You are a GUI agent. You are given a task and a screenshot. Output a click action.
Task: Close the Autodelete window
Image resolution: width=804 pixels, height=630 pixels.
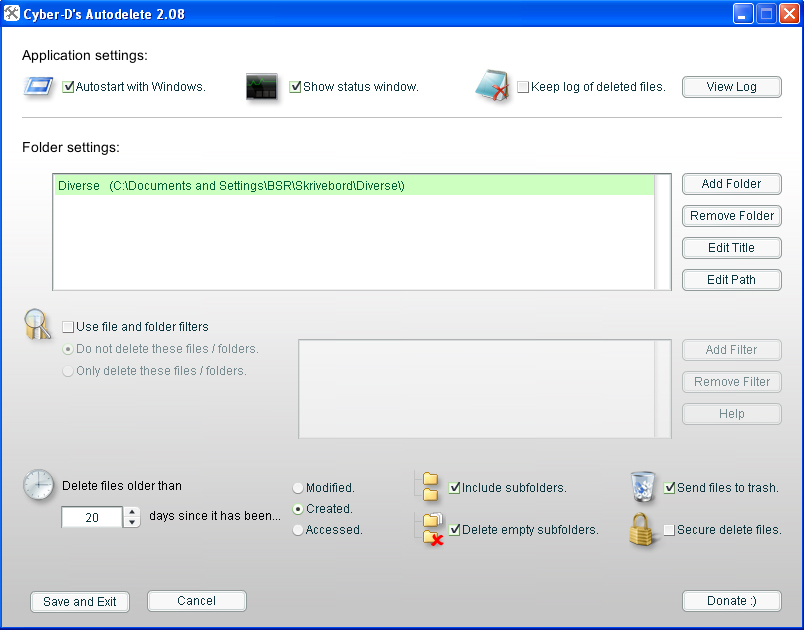point(789,14)
